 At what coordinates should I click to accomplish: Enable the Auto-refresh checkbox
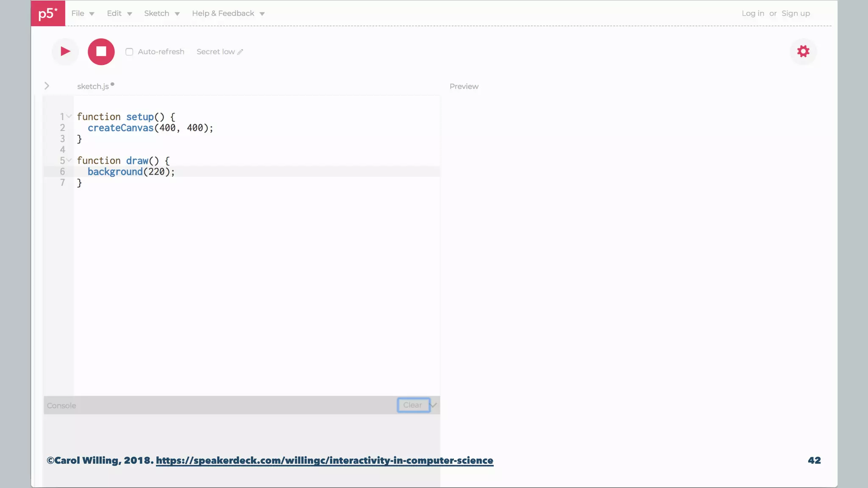129,52
